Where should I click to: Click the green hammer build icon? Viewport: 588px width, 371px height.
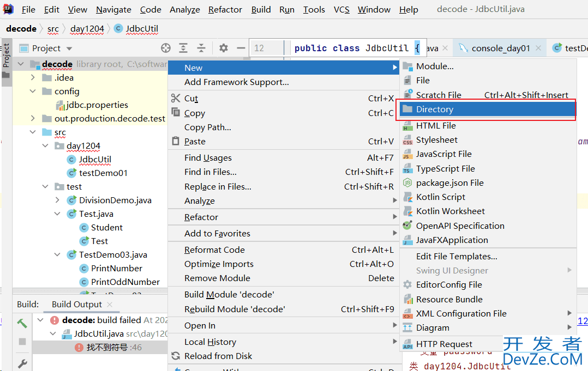22,323
